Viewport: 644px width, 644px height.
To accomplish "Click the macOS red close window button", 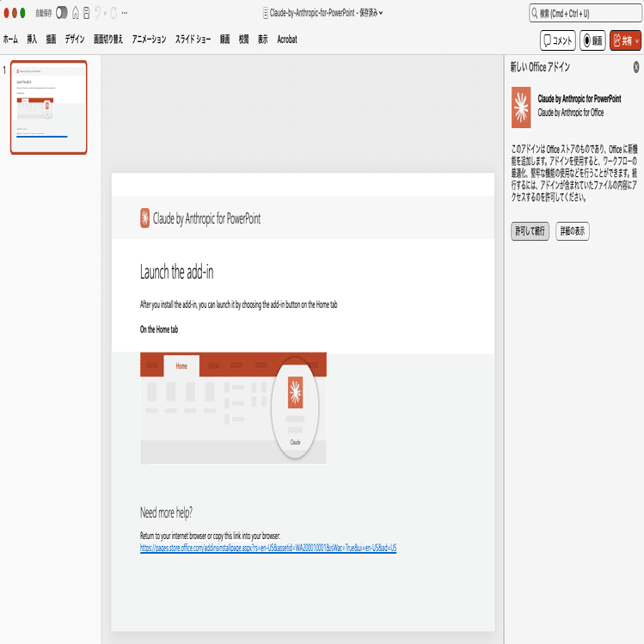I will pyautogui.click(x=6, y=13).
